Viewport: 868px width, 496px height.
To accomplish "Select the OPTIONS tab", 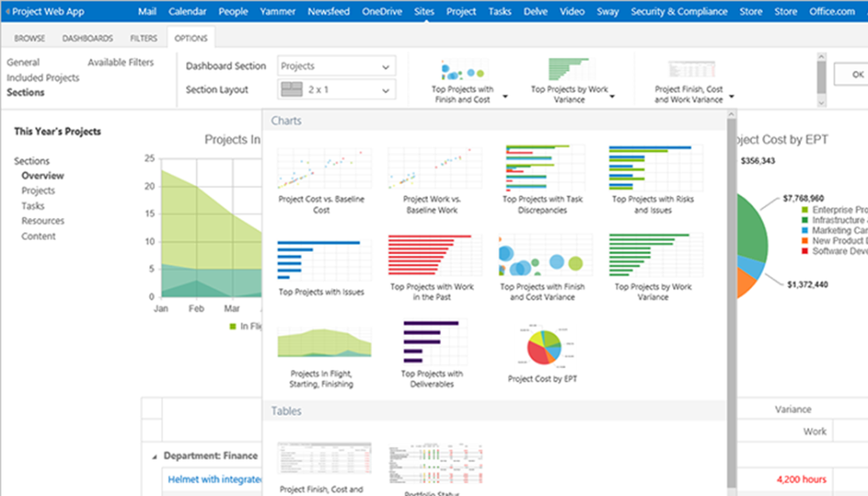I will 191,38.
